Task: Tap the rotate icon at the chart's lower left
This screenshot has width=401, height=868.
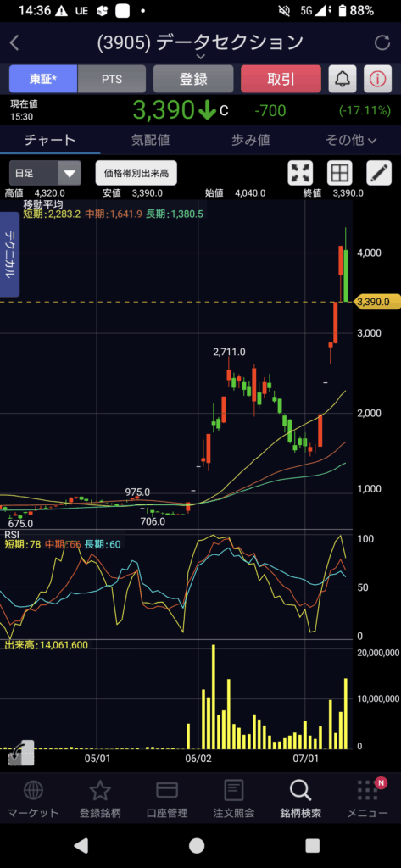Action: 21,754
